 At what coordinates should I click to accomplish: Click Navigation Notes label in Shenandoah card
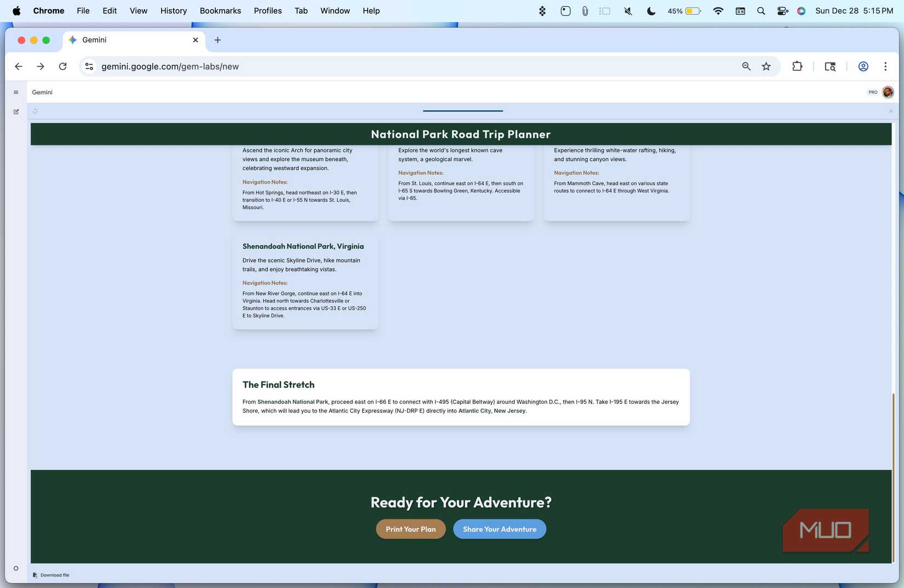[x=265, y=283]
